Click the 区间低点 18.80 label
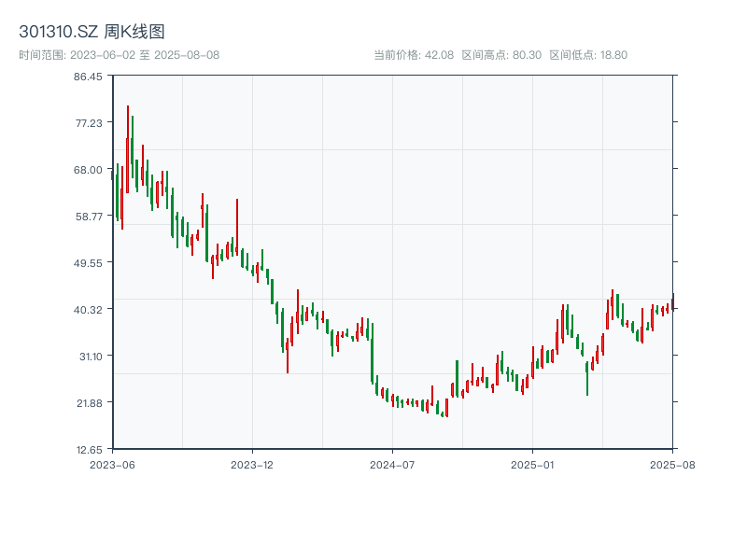 (588, 55)
